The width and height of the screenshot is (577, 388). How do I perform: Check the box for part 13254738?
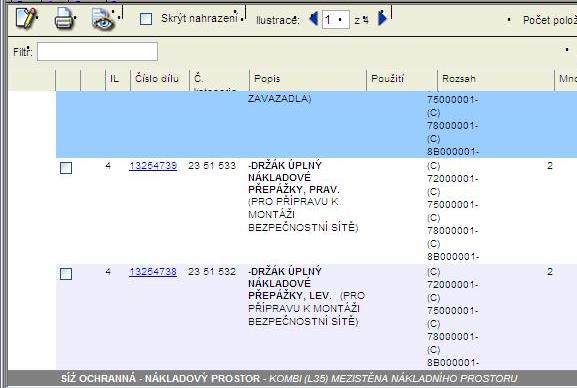coord(66,274)
